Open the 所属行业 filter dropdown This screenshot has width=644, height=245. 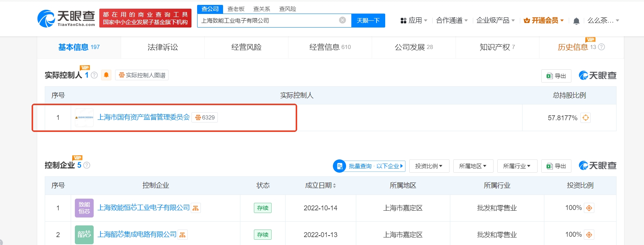click(x=517, y=166)
